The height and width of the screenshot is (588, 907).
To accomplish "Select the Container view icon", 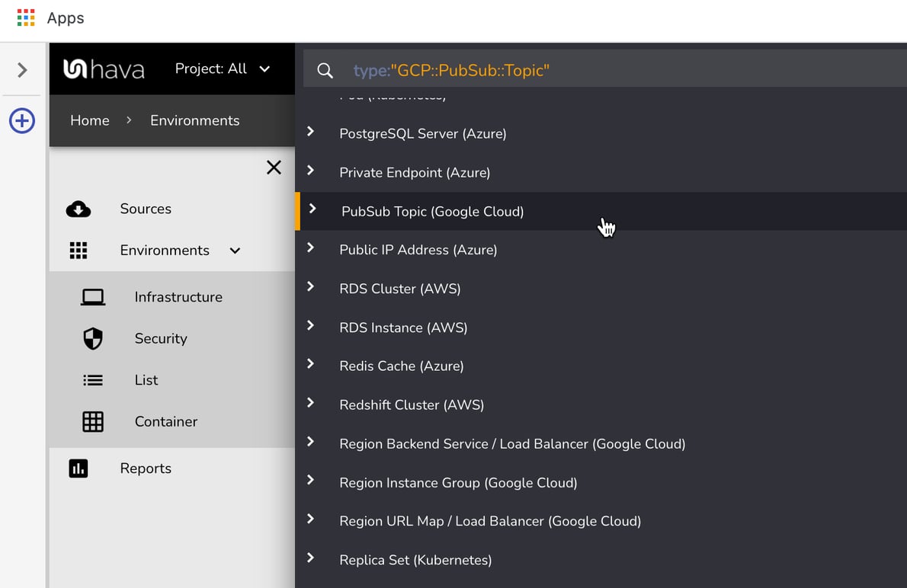I will point(92,421).
